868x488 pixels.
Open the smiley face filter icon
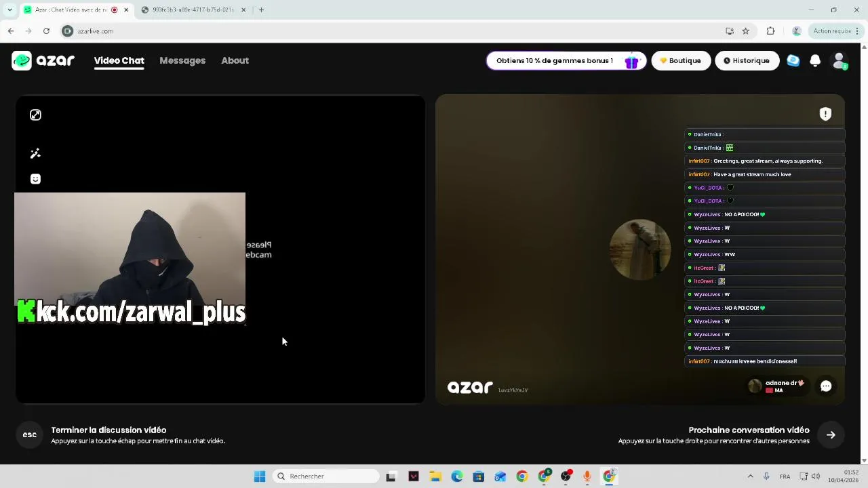pos(35,179)
